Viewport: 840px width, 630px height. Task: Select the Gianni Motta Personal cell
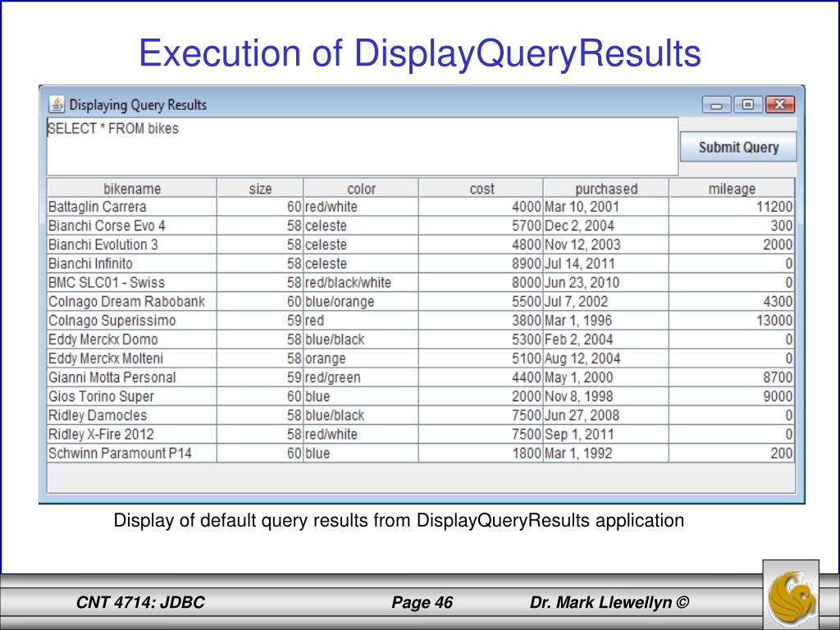(x=132, y=377)
